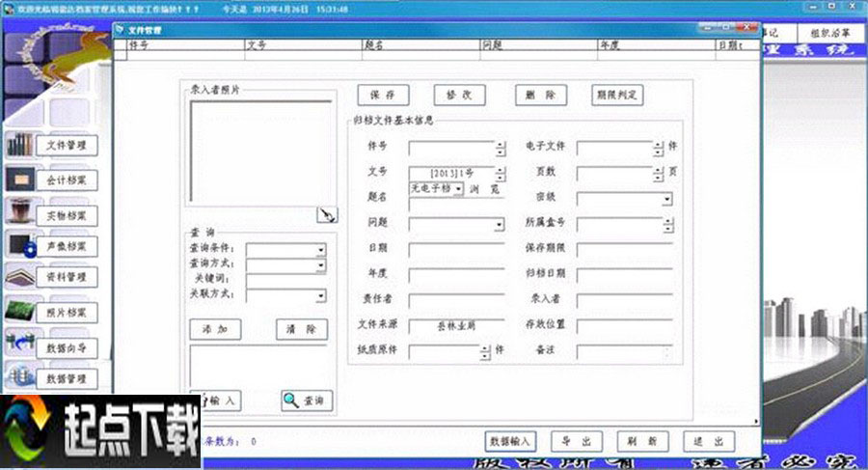
Task: Expand the 问题 dropdown
Action: coord(500,225)
